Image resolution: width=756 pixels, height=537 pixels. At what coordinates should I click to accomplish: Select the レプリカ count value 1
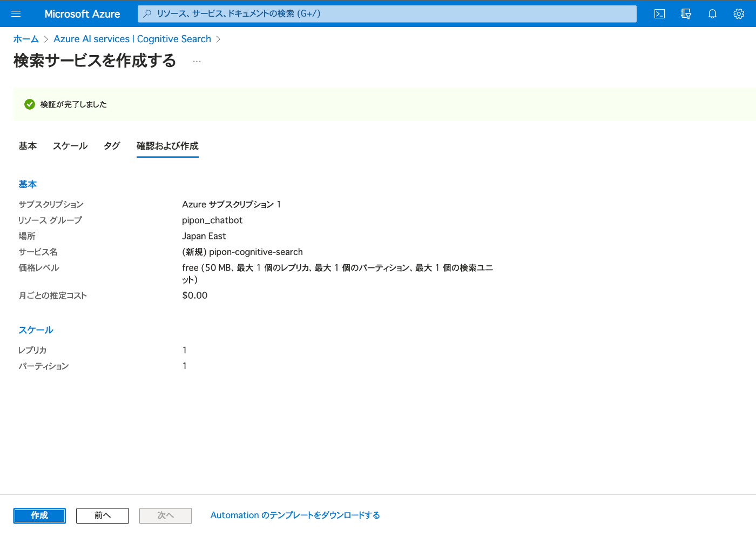click(185, 350)
